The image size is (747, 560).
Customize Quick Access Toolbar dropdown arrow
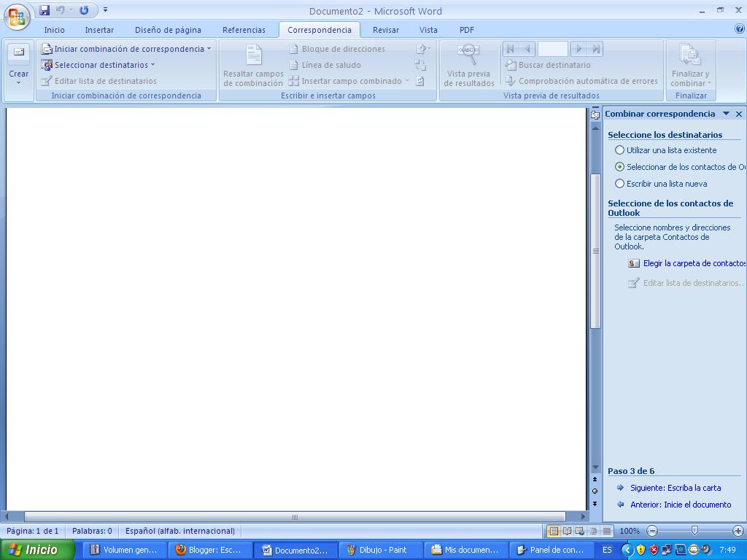(105, 9)
